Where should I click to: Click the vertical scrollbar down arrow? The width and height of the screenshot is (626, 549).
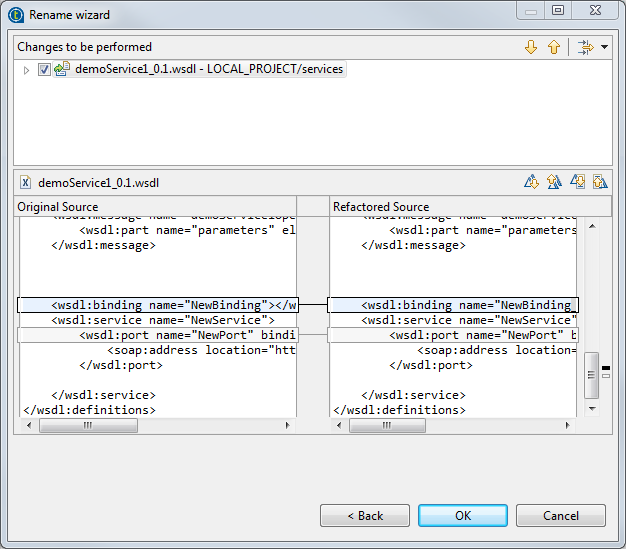[x=592, y=408]
